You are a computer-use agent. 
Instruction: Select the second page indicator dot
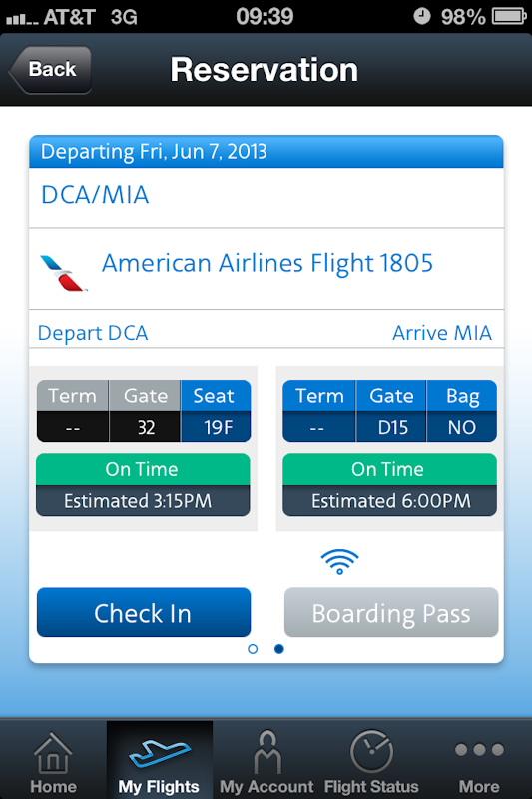[279, 648]
